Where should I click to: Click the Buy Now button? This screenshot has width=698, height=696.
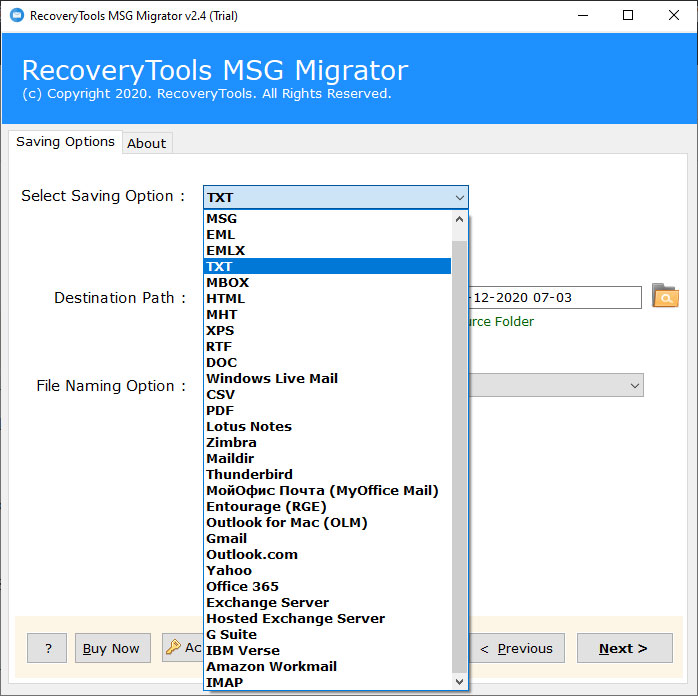[x=113, y=648]
